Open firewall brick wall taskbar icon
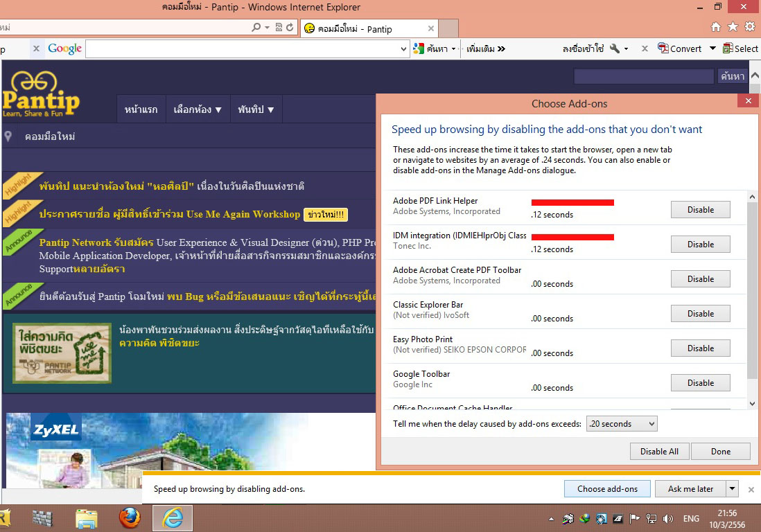 43,518
